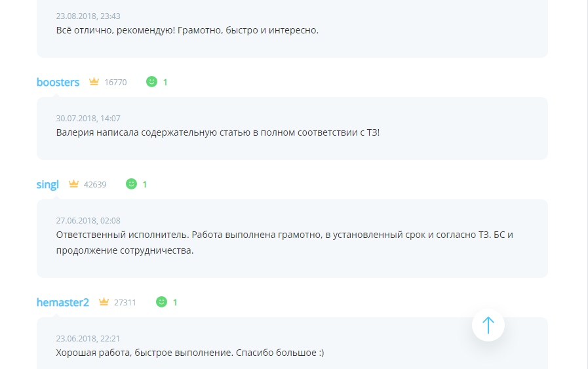This screenshot has height=369, width=588.
Task: Click the scroll-to-top arrow button
Action: [x=488, y=325]
